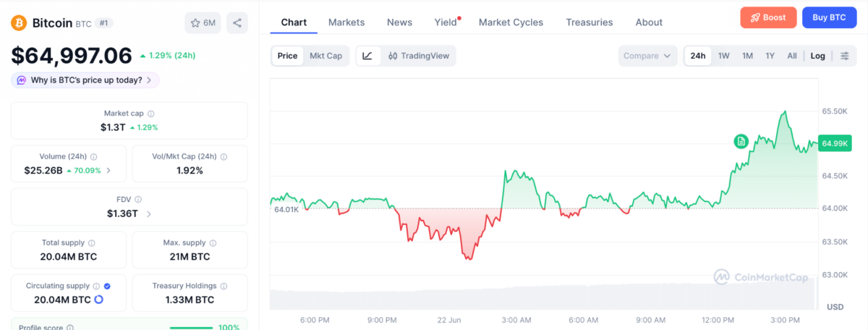The image size is (868, 330).
Task: Add Bitcoin to watchlist star button
Action: click(x=203, y=23)
